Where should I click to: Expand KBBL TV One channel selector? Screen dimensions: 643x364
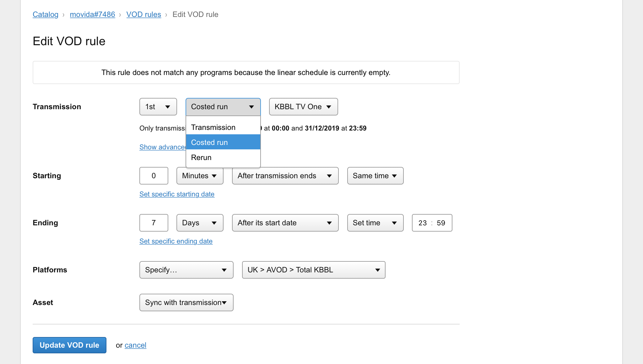303,107
